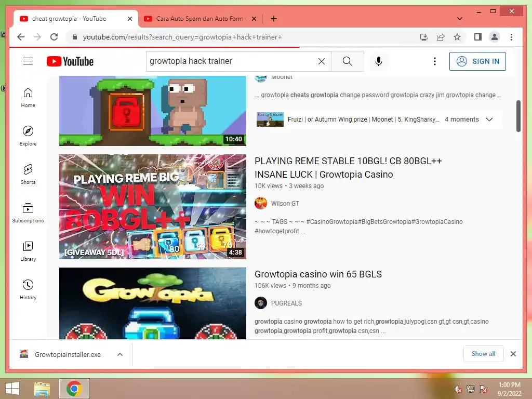Open the Wilson GT channel name
The image size is (532, 399).
(285, 204)
